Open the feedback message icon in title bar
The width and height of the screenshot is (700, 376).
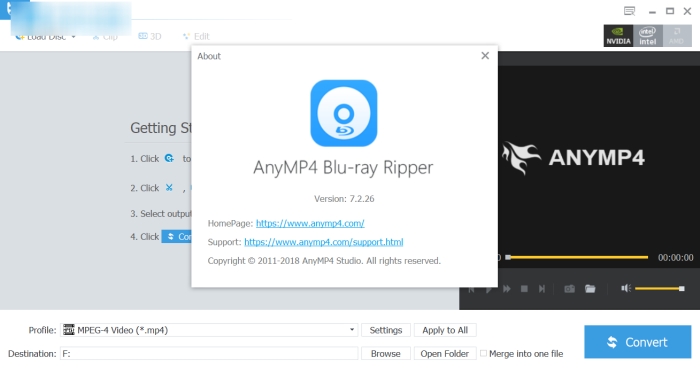tap(629, 11)
